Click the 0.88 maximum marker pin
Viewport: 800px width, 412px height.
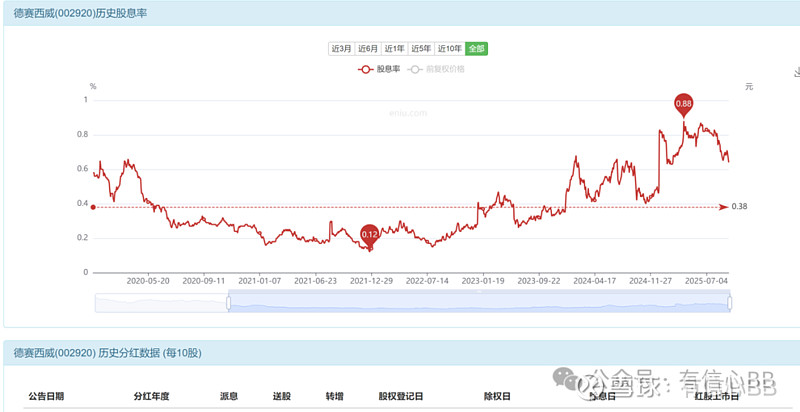coord(684,105)
